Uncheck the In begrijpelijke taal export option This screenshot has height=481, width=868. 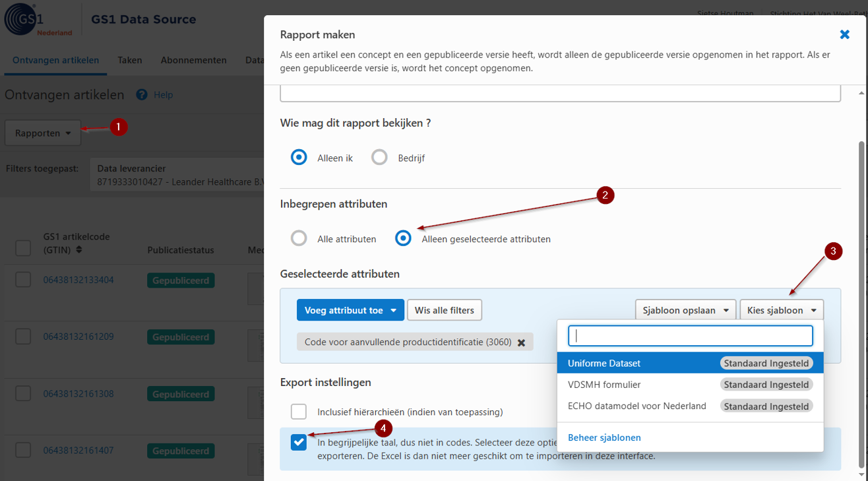click(299, 442)
